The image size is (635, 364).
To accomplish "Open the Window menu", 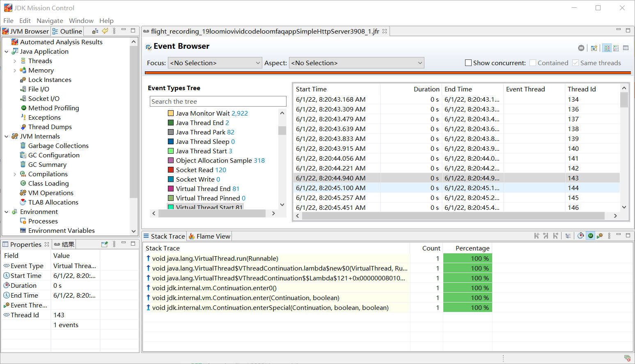I will pyautogui.click(x=81, y=20).
